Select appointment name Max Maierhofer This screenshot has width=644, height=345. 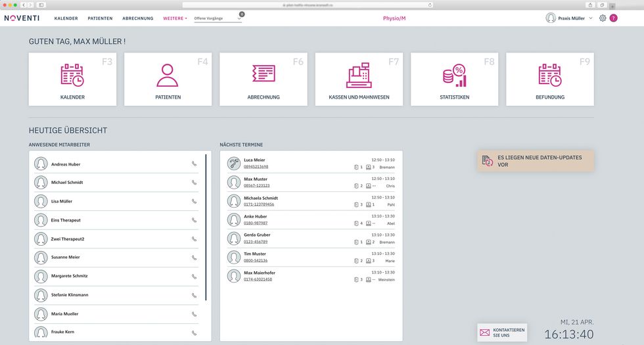point(260,273)
